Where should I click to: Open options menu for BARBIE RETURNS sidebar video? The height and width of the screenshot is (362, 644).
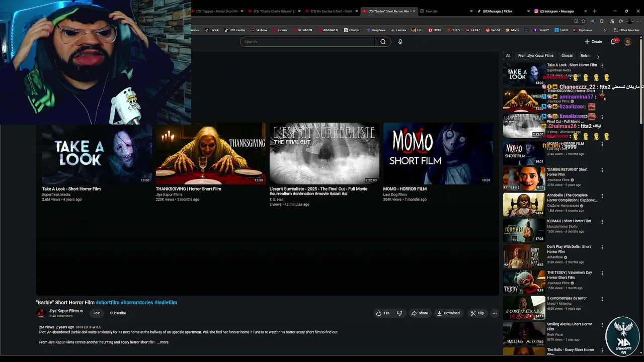click(x=602, y=170)
